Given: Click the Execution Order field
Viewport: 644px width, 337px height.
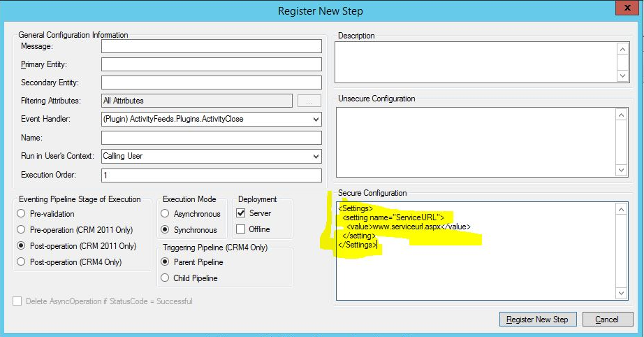Looking at the screenshot, I should [x=212, y=175].
